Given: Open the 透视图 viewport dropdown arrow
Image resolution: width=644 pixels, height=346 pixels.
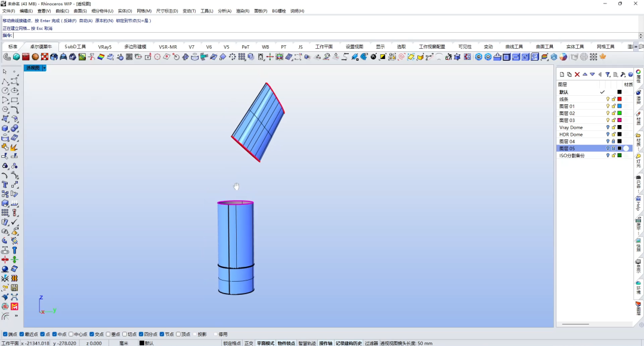Looking at the screenshot, I should pyautogui.click(x=44, y=68).
